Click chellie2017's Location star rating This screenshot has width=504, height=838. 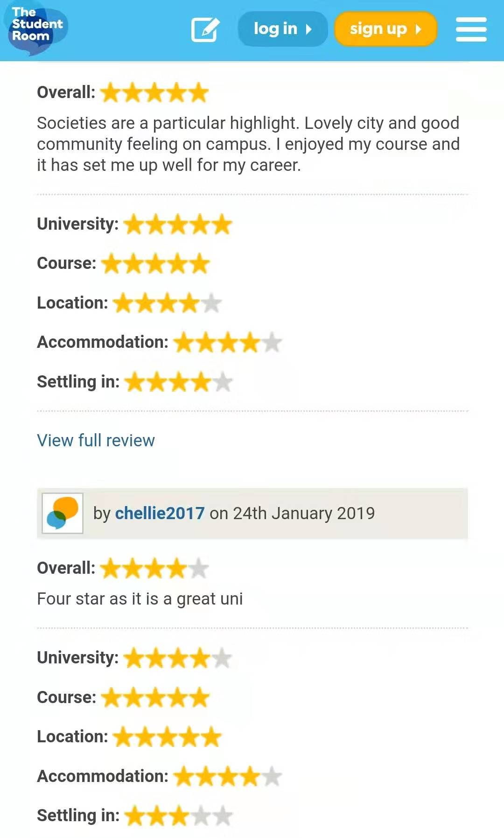pos(167,737)
